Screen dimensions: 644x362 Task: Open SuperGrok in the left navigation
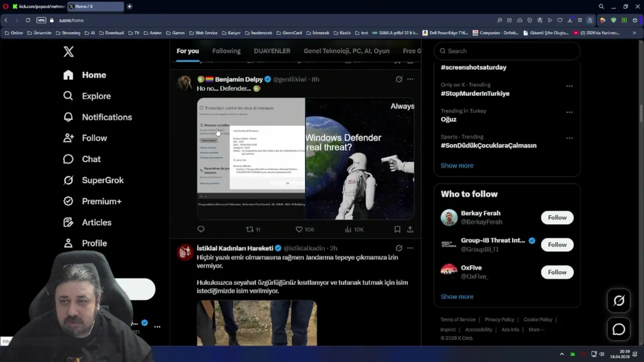click(x=93, y=180)
